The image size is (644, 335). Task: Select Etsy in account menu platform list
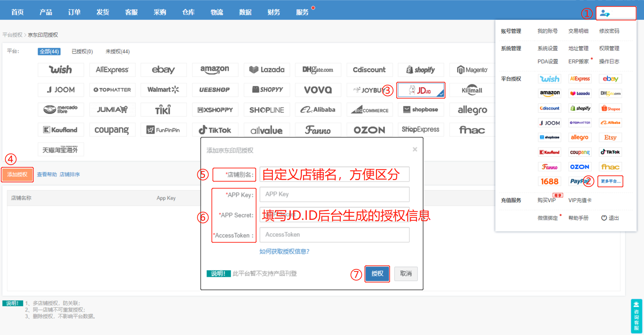(611, 137)
